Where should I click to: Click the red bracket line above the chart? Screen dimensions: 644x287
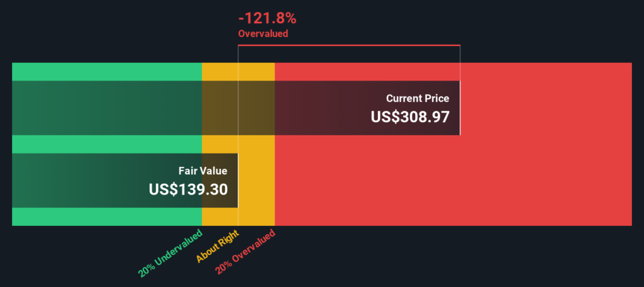349,45
